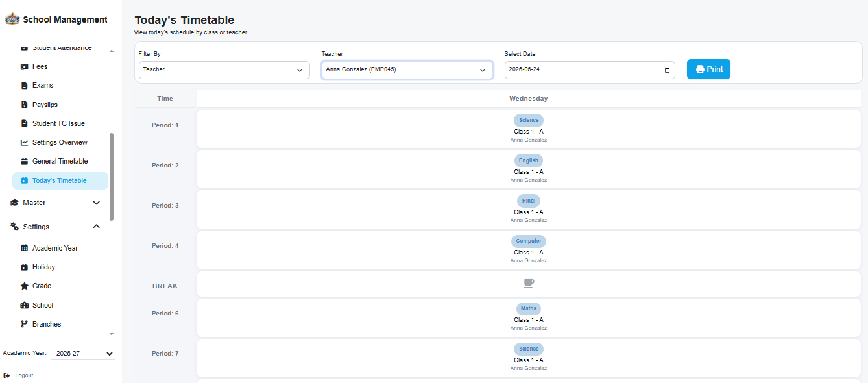Click the Logout link

(24, 375)
